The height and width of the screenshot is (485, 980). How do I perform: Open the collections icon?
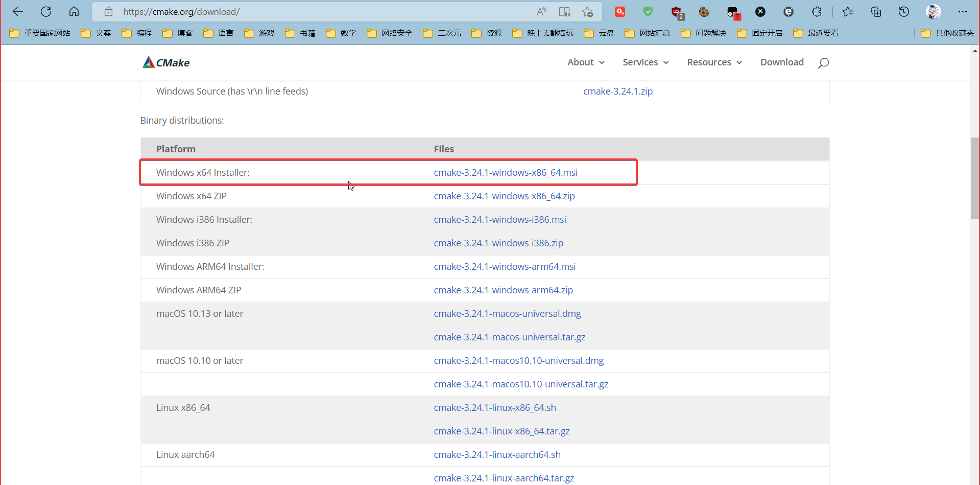(x=876, y=11)
